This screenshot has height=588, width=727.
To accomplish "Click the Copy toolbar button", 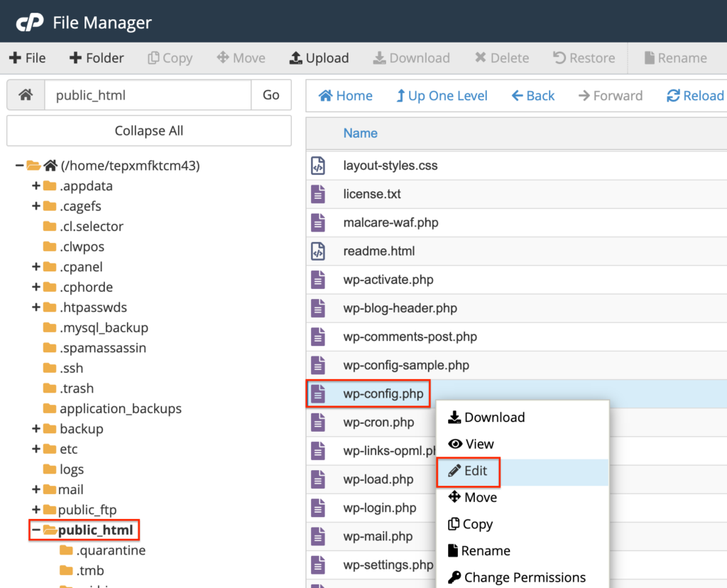I will 170,58.
